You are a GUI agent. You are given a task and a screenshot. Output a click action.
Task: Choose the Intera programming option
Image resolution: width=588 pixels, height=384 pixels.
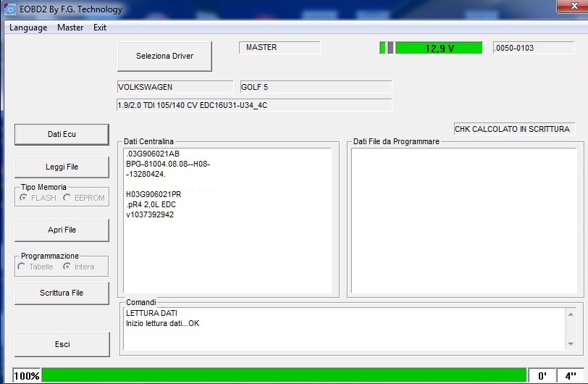pyautogui.click(x=67, y=267)
